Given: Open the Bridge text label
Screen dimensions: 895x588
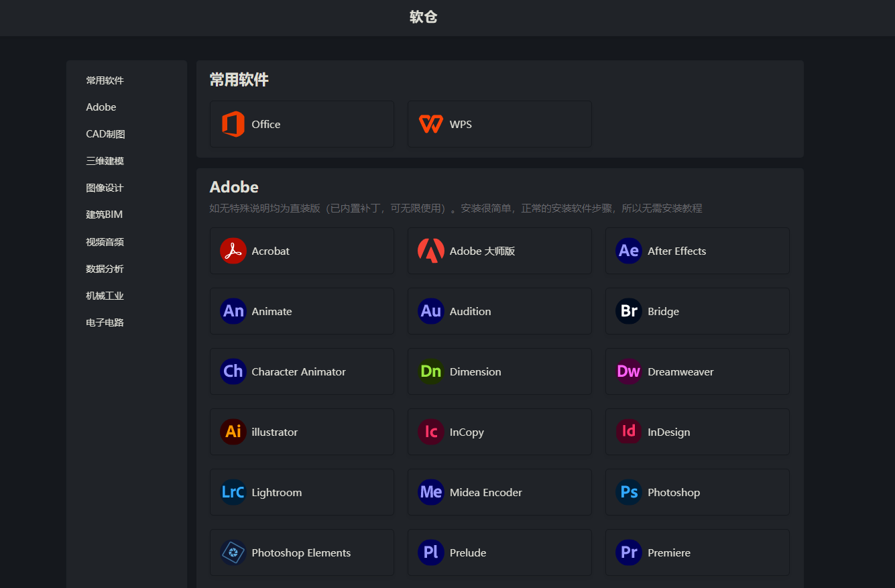Looking at the screenshot, I should [x=664, y=311].
